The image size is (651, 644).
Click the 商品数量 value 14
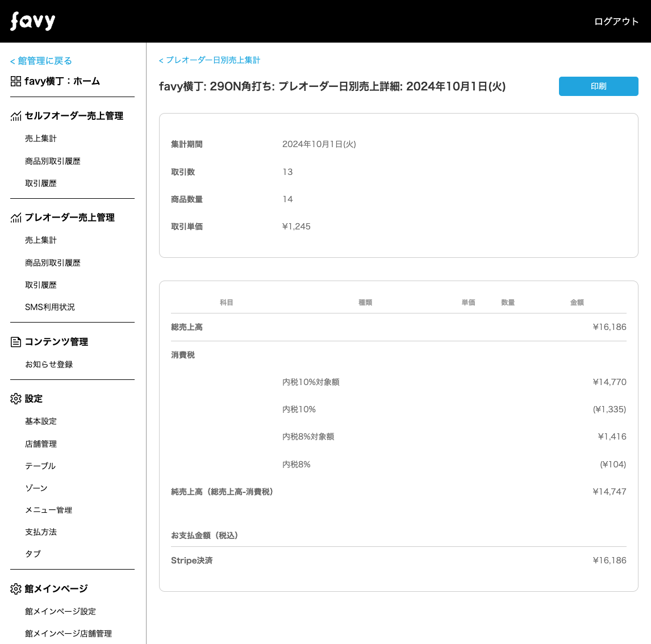tap(287, 199)
